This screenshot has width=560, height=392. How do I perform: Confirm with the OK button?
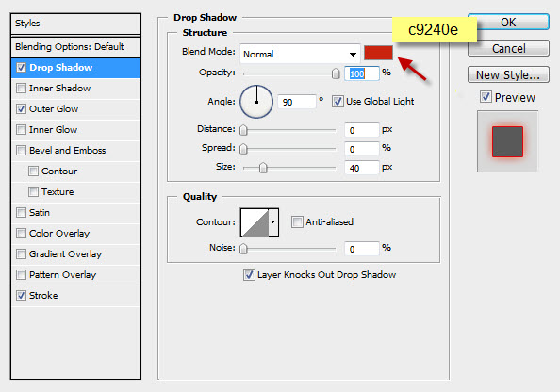[508, 22]
